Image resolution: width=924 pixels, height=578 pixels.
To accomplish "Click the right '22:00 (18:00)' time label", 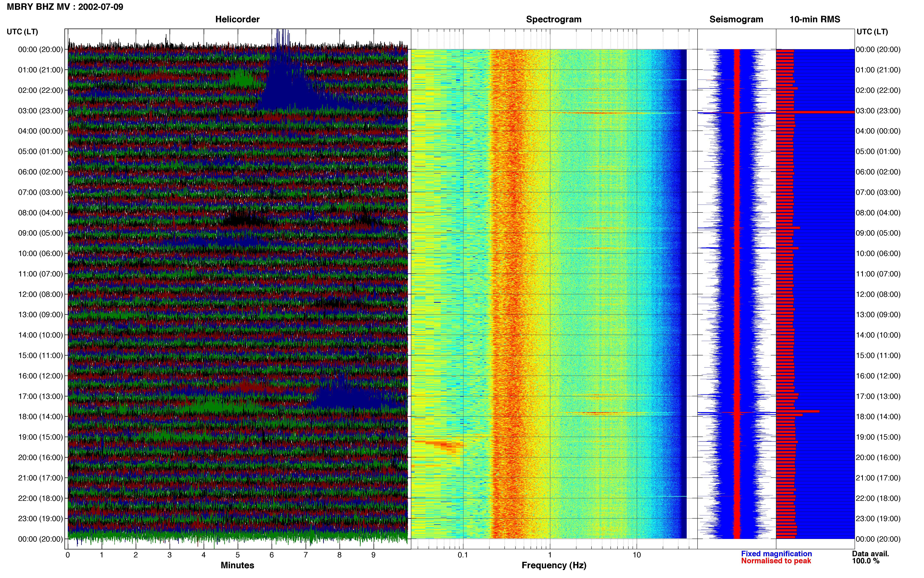I will (x=878, y=498).
